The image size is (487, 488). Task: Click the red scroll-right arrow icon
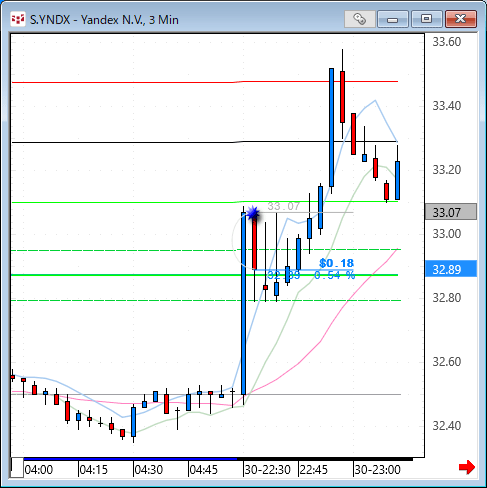click(467, 467)
